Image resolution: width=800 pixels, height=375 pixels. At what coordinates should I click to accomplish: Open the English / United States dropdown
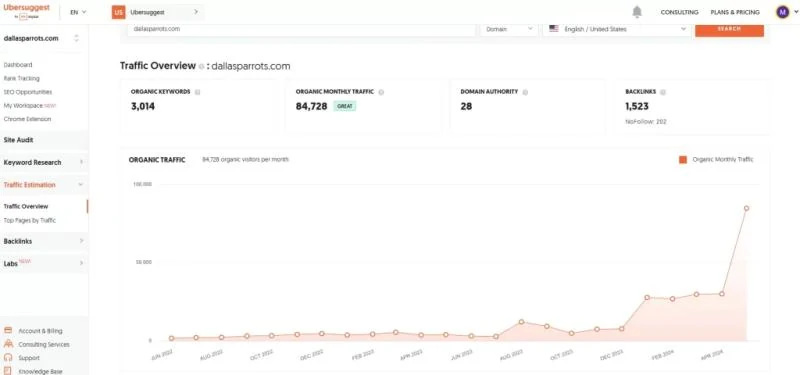617,29
